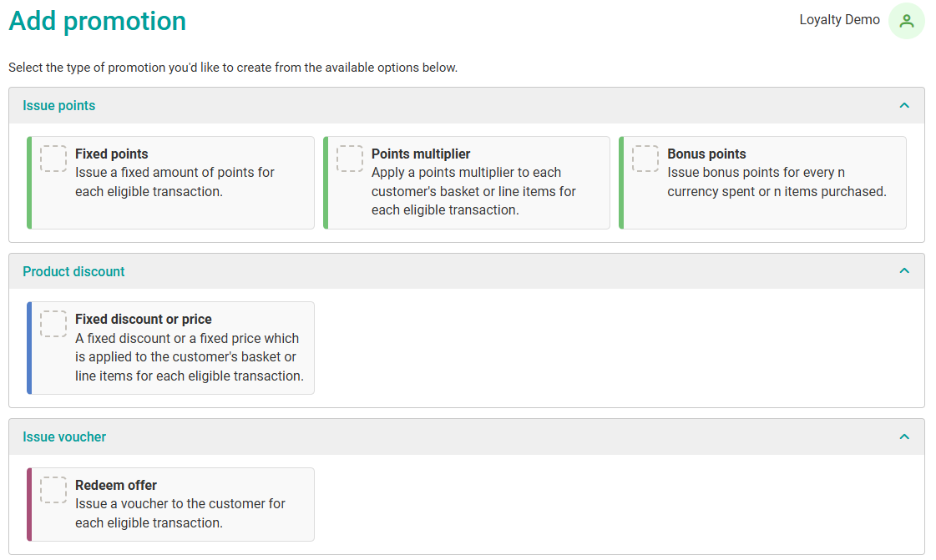
Task: Click the Add promotion page title
Action: pyautogui.click(x=98, y=21)
